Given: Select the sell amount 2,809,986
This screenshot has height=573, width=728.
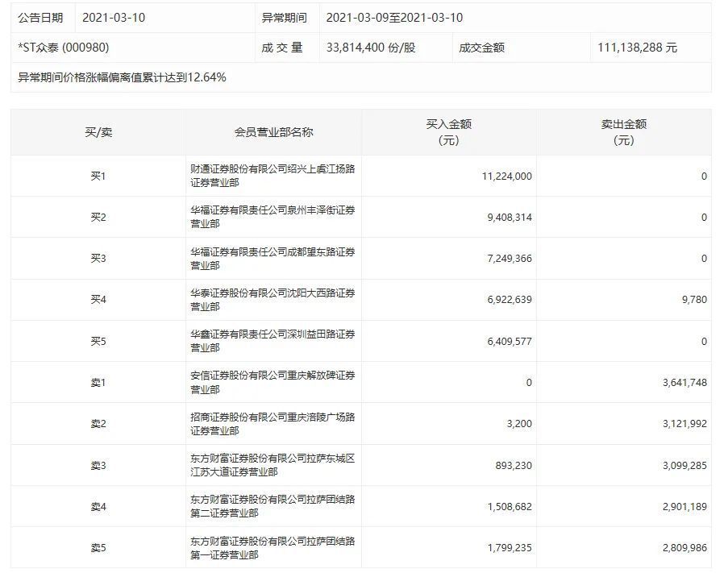Looking at the screenshot, I should [x=684, y=548].
